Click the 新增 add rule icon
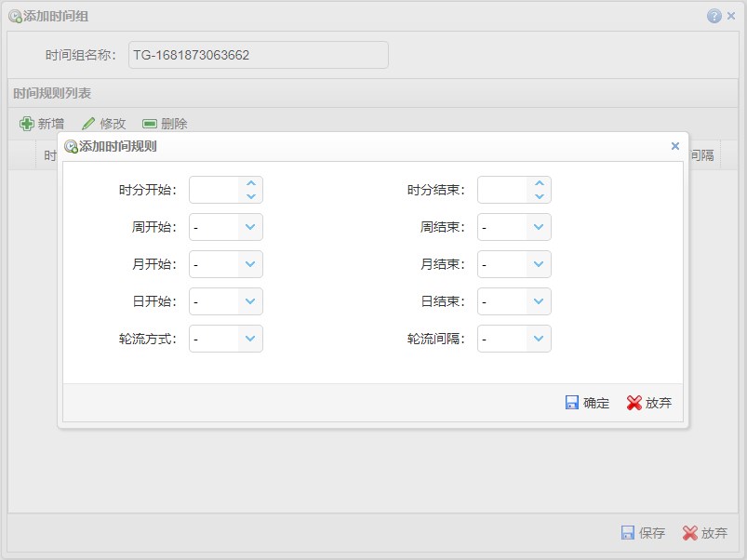 tap(27, 124)
